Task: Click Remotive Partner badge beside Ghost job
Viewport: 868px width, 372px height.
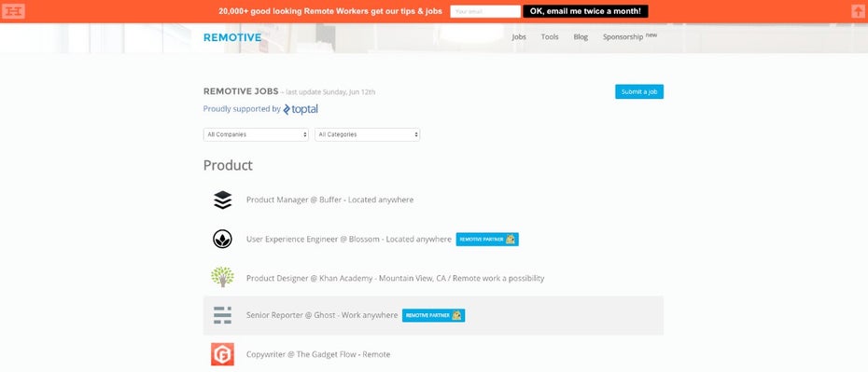Action: (x=433, y=315)
